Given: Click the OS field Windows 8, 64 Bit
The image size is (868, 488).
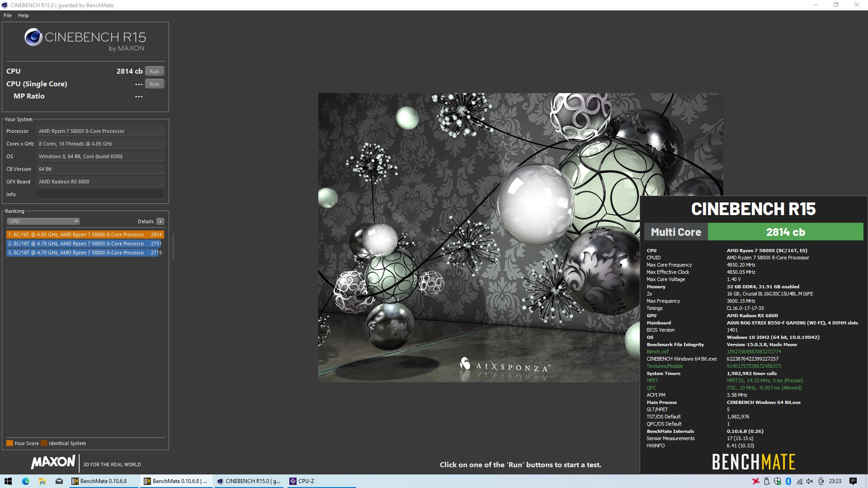Looking at the screenshot, I should point(100,156).
